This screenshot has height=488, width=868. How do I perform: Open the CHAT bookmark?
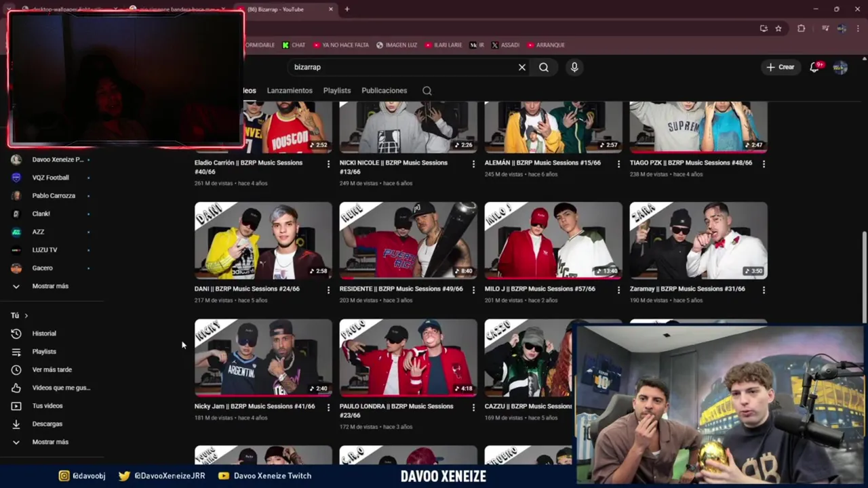[294, 45]
